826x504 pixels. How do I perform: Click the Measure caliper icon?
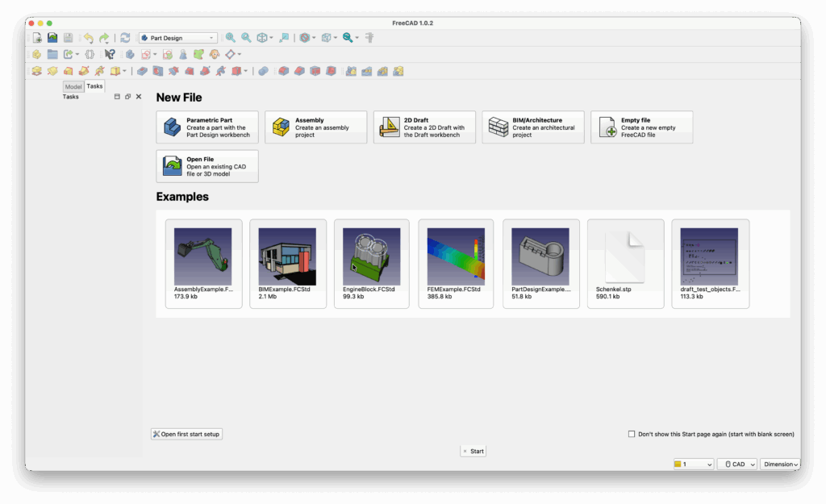[x=370, y=38]
